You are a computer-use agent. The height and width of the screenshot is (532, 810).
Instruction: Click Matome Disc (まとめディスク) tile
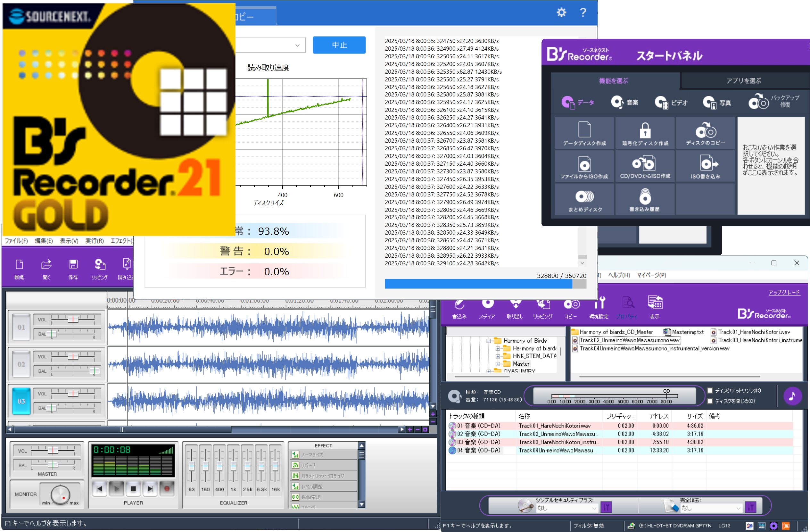coord(584,199)
